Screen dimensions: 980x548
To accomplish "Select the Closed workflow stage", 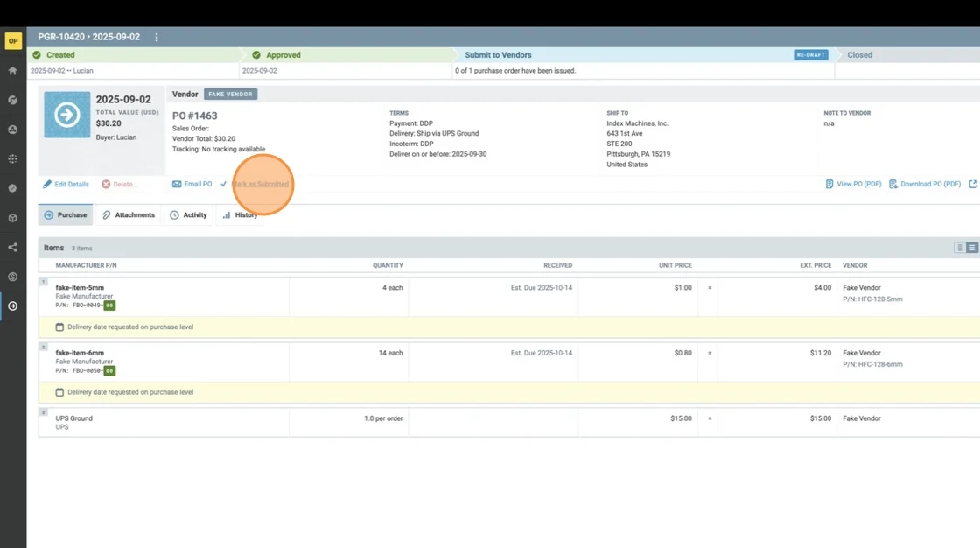I will (x=859, y=55).
